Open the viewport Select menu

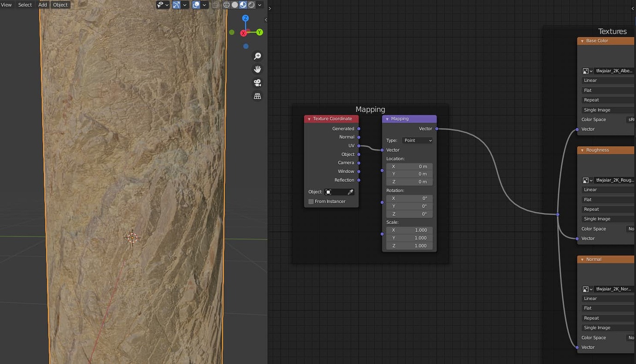tap(25, 5)
